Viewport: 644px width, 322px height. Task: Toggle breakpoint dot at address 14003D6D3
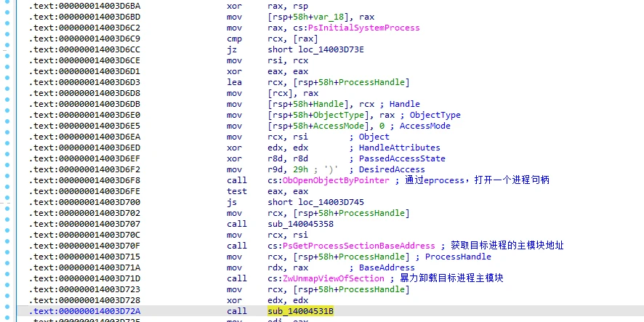click(x=7, y=77)
